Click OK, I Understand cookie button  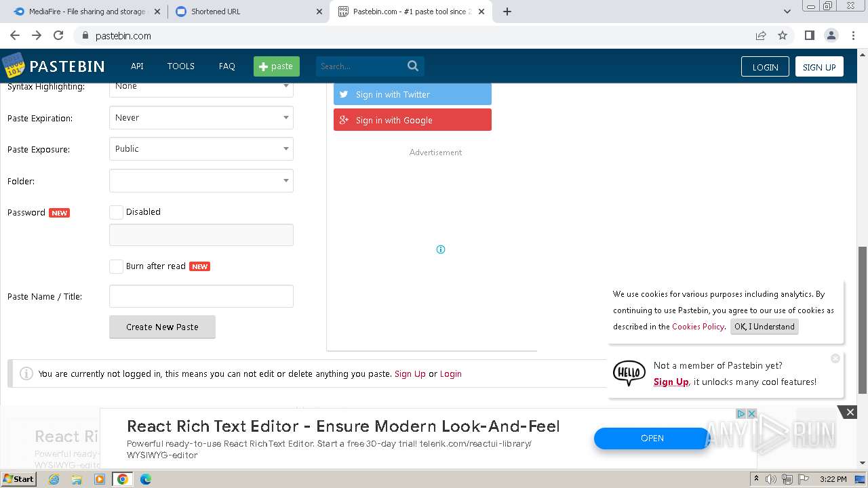click(764, 326)
